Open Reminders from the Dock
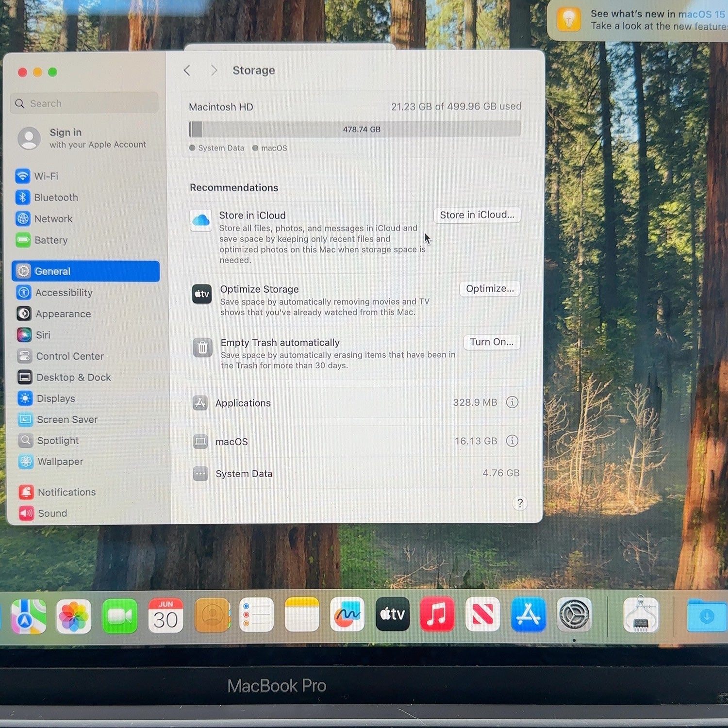Viewport: 728px width, 728px height. click(257, 615)
